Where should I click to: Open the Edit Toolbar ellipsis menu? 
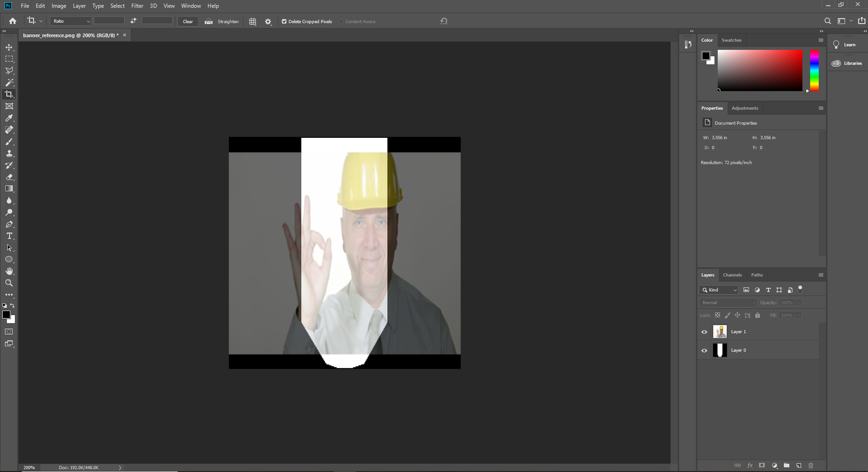[9, 295]
